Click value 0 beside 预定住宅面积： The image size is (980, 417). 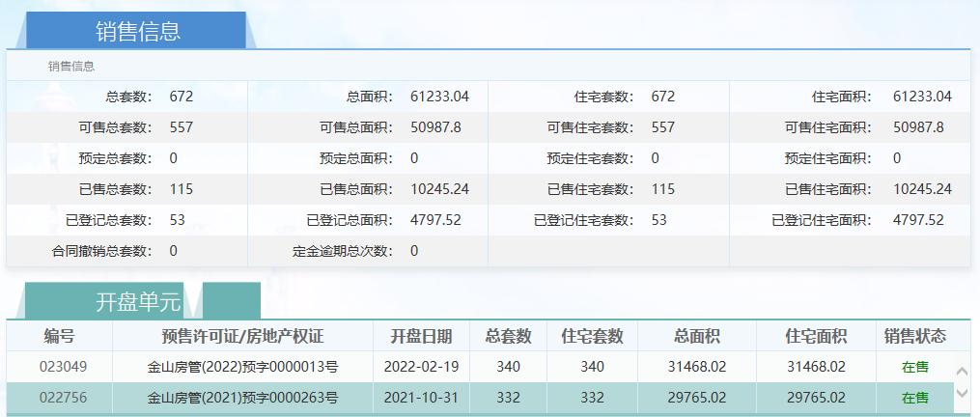[x=897, y=158]
